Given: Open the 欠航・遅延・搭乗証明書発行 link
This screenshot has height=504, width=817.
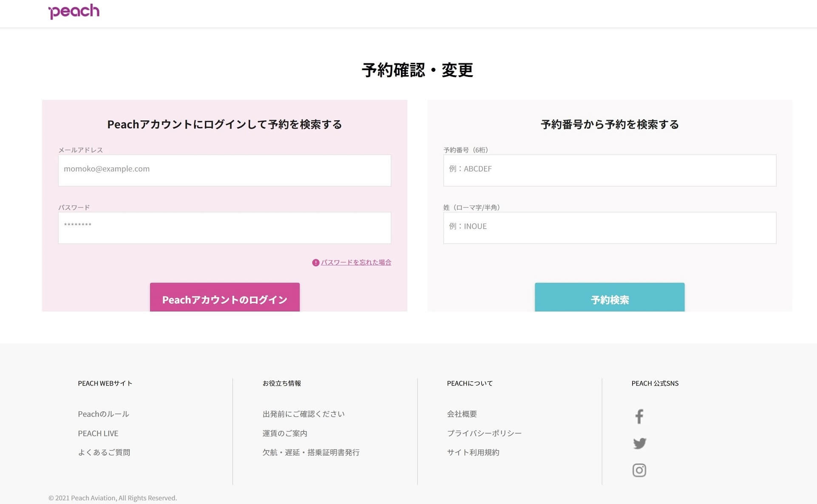Looking at the screenshot, I should pos(311,453).
